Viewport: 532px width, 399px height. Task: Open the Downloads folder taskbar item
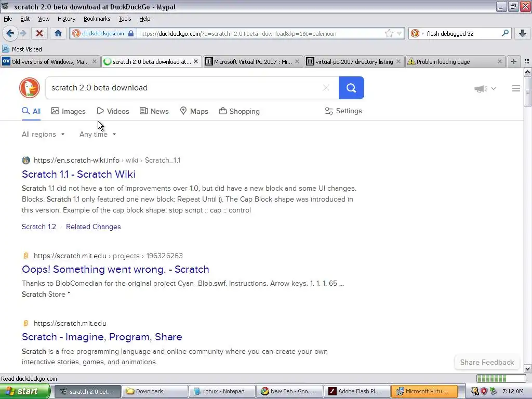click(154, 391)
